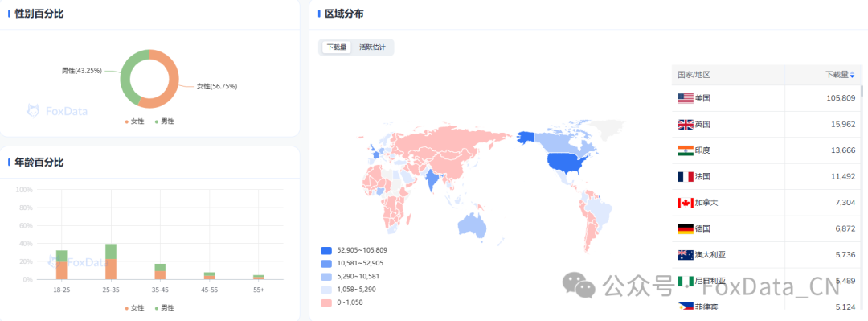868x321 pixels.
Task: Switch to the 下载量 tab
Action: tap(337, 47)
